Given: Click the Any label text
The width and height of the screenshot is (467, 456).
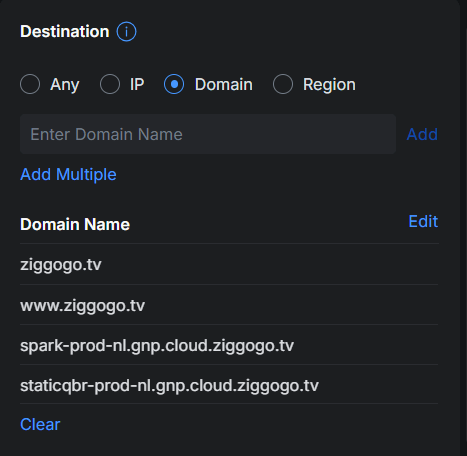Looking at the screenshot, I should 65,85.
